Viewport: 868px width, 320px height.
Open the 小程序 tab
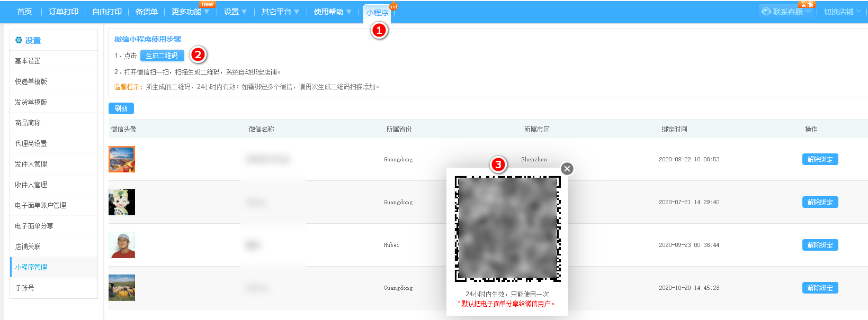click(377, 13)
